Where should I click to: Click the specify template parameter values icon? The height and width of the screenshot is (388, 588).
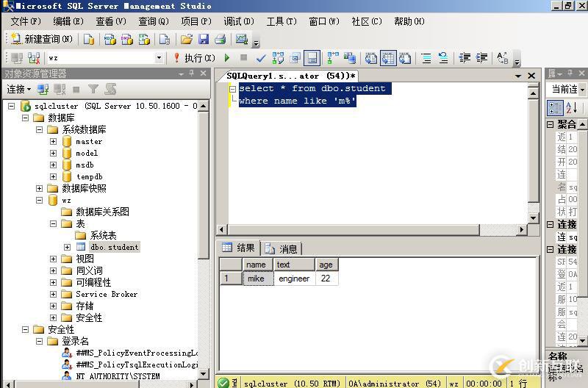(503, 58)
